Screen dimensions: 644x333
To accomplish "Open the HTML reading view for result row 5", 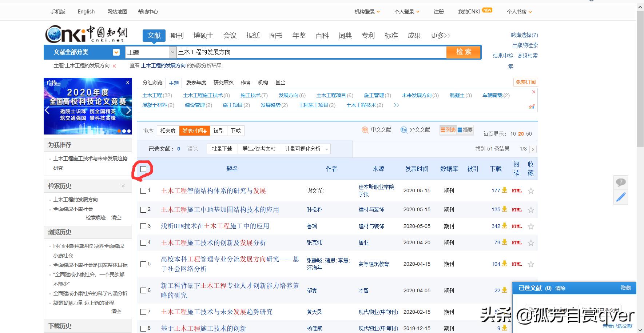I will 517,264.
